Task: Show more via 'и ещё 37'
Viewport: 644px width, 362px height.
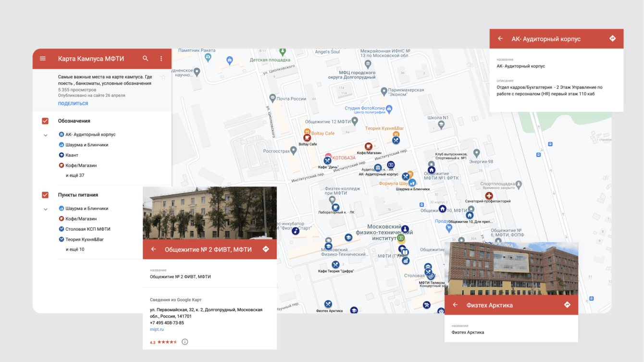Action: coord(75,175)
